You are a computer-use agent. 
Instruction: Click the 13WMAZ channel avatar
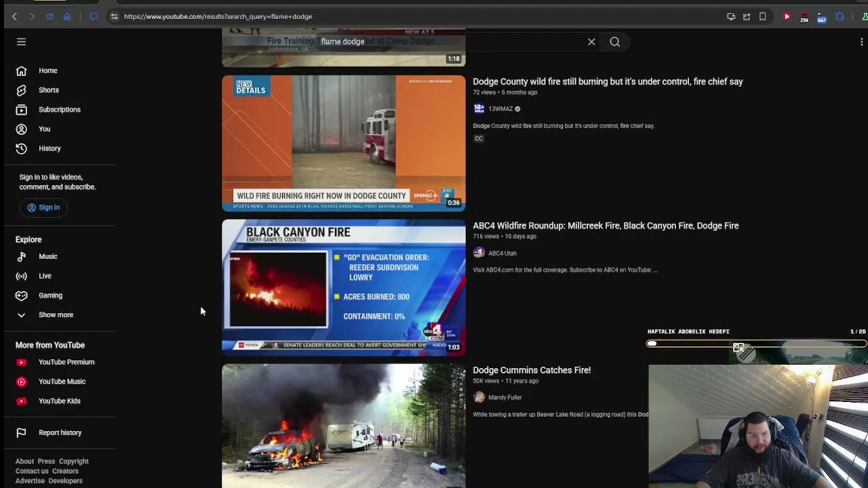pyautogui.click(x=479, y=108)
